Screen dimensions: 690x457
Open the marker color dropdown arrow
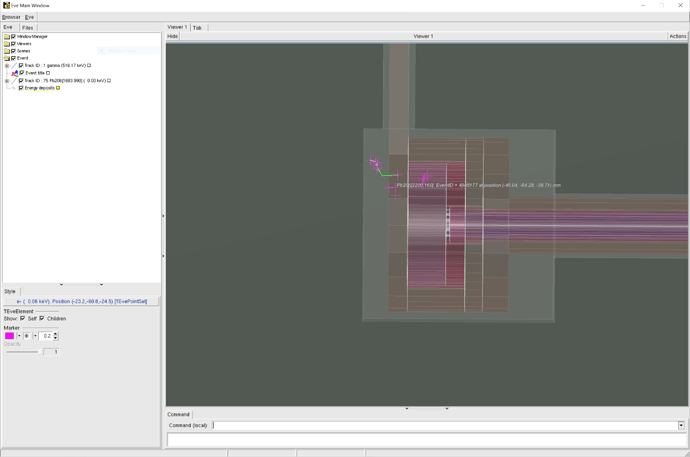coord(19,336)
